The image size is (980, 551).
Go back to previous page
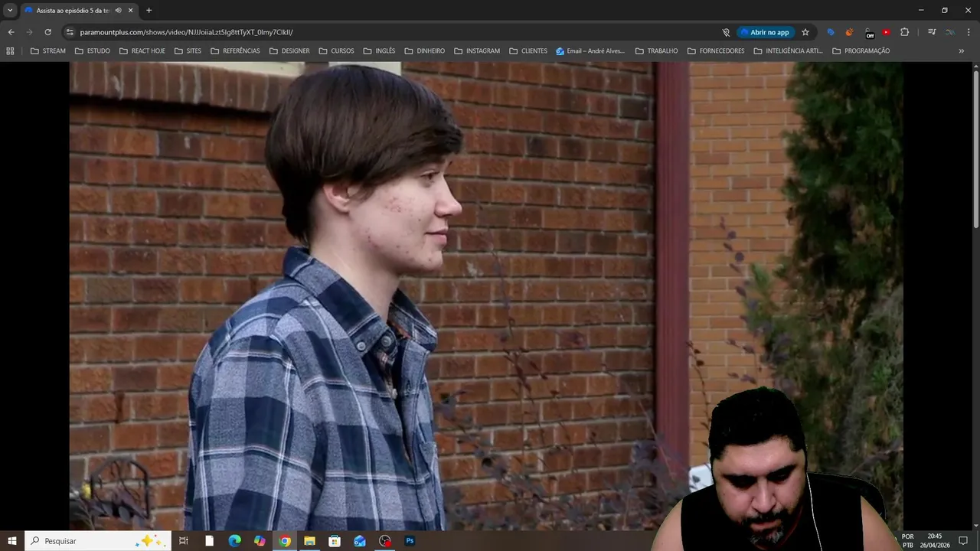11,32
